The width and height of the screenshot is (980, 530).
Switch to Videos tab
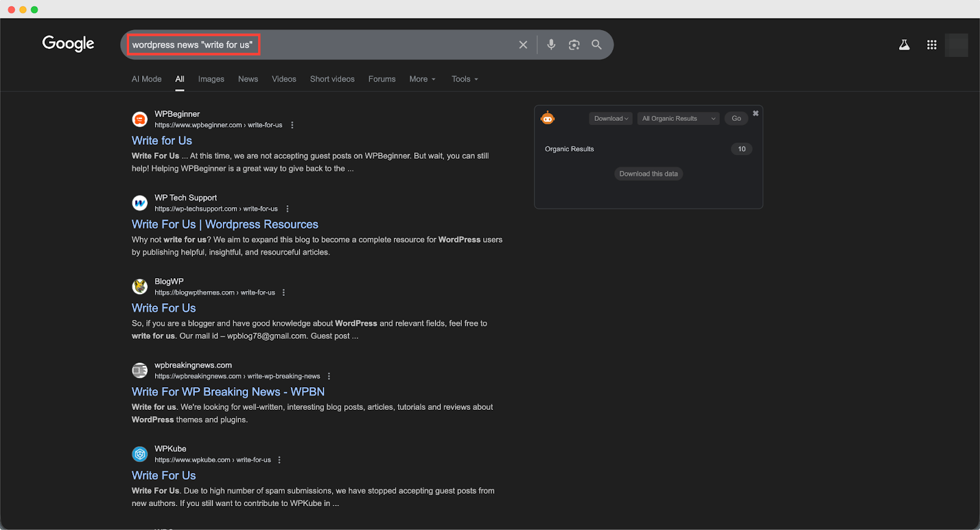pos(284,79)
